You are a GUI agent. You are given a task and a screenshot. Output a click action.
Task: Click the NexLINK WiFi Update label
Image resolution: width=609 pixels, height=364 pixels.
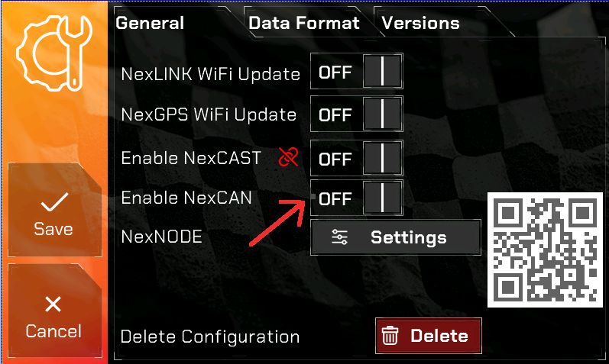tap(210, 74)
